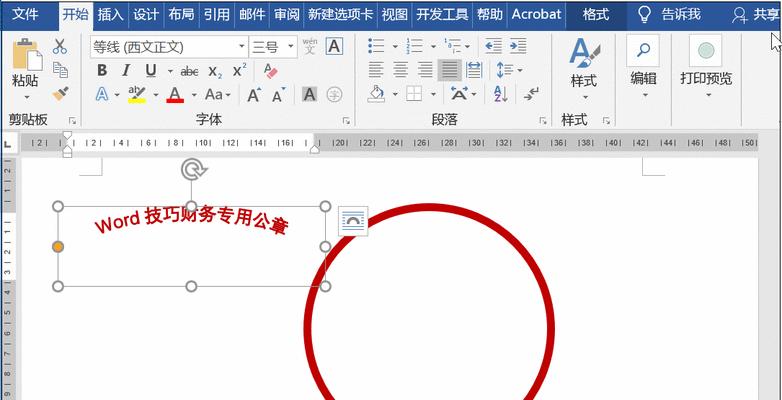Click the Borders grid icon

click(x=414, y=94)
